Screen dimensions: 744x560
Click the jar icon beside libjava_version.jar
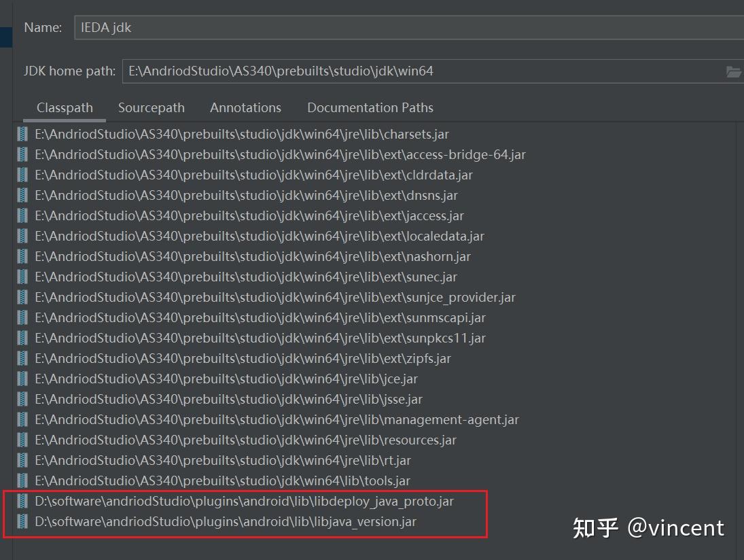[x=21, y=522]
